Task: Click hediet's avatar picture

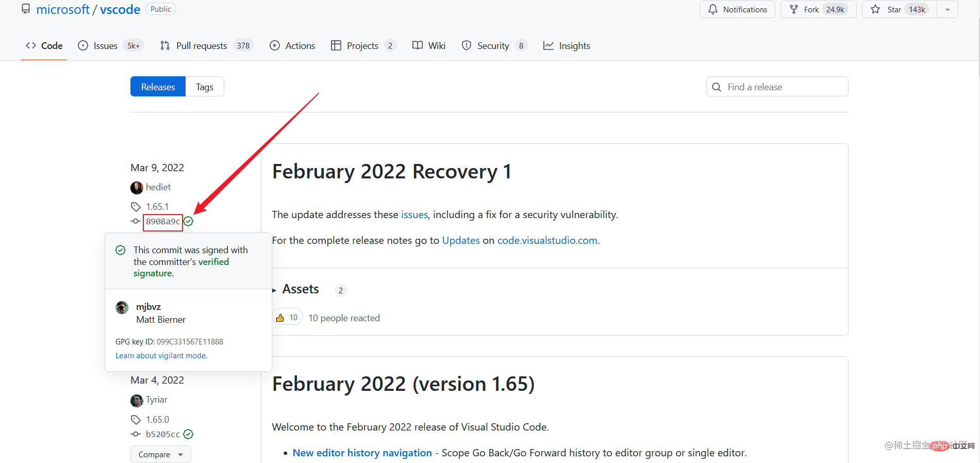Action: click(137, 188)
